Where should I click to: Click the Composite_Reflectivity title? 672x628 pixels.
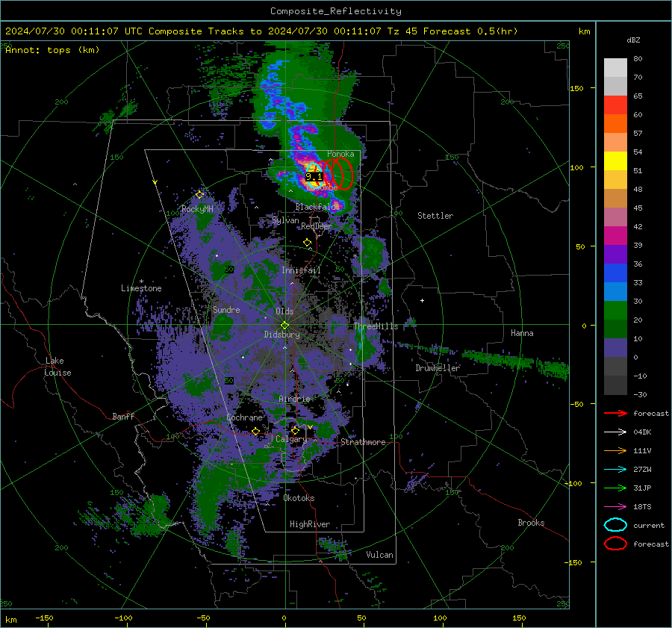(x=335, y=11)
